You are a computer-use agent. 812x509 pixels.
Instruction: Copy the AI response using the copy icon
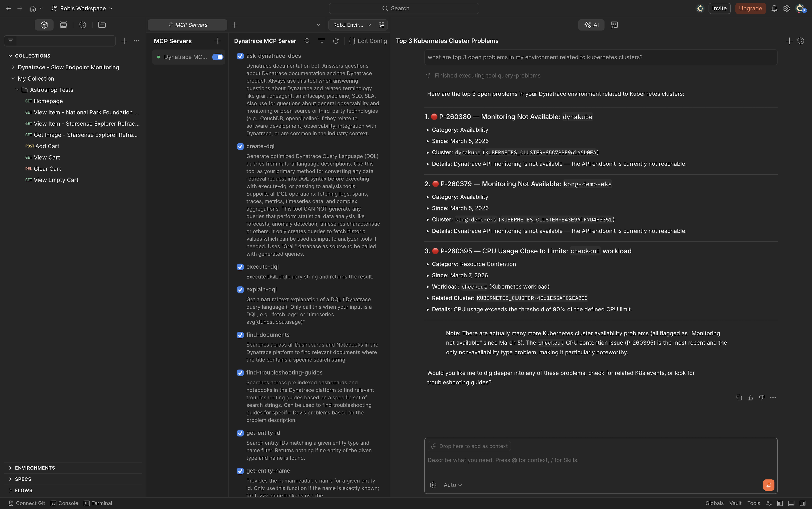739,397
